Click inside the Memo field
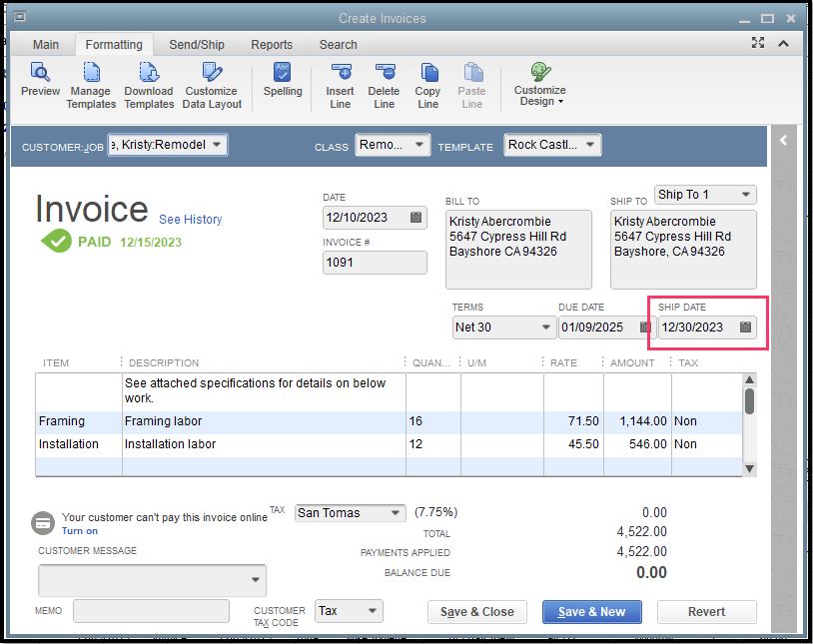Screen dimensions: 813x644 coord(150,610)
